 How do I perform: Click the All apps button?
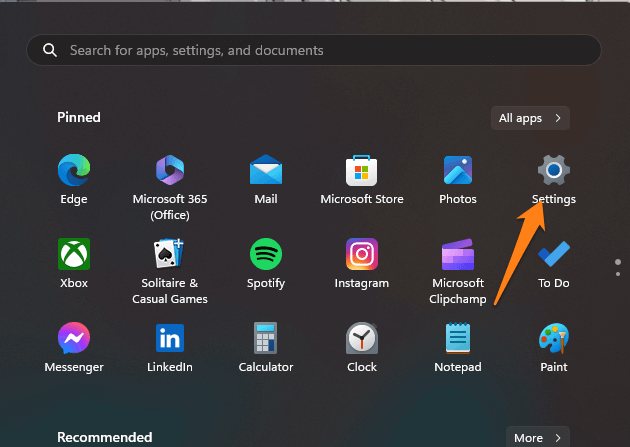(530, 118)
